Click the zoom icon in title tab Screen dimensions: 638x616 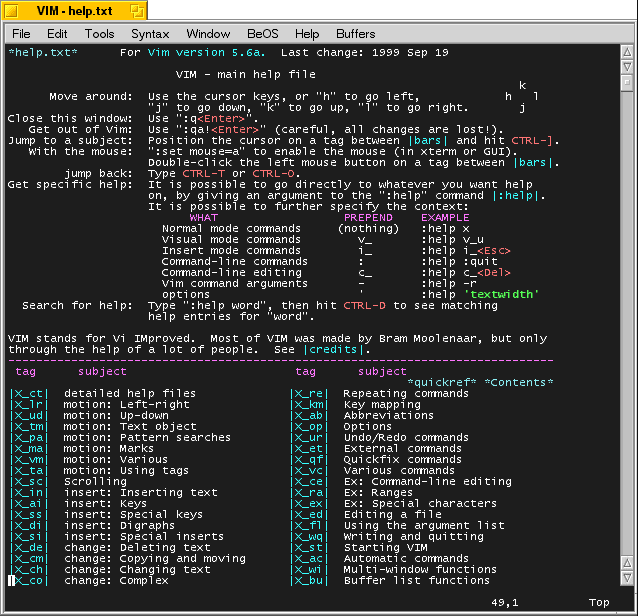[x=137, y=11]
